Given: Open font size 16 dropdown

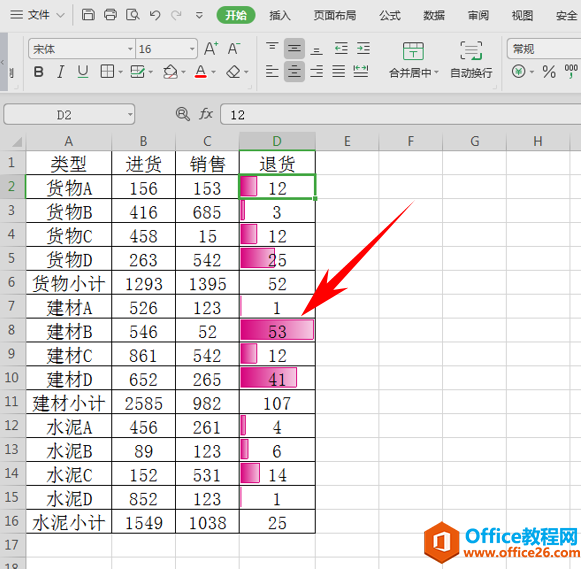Looking at the screenshot, I should click(x=192, y=49).
